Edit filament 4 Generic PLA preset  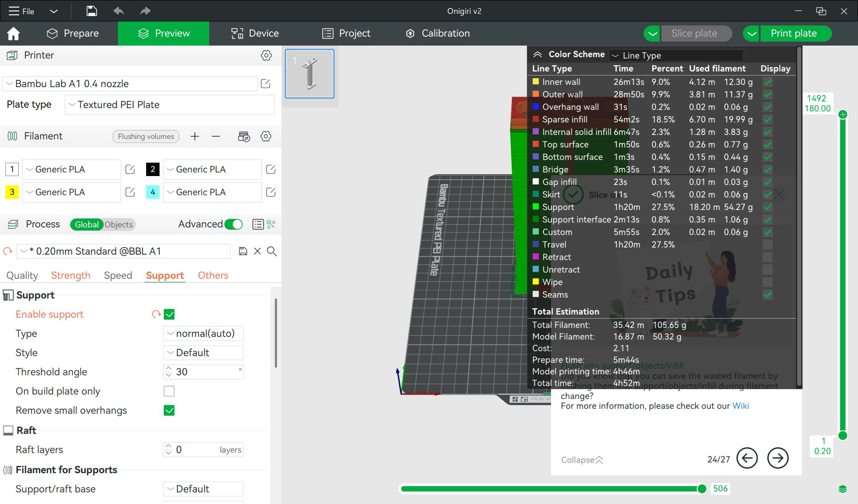click(x=271, y=192)
